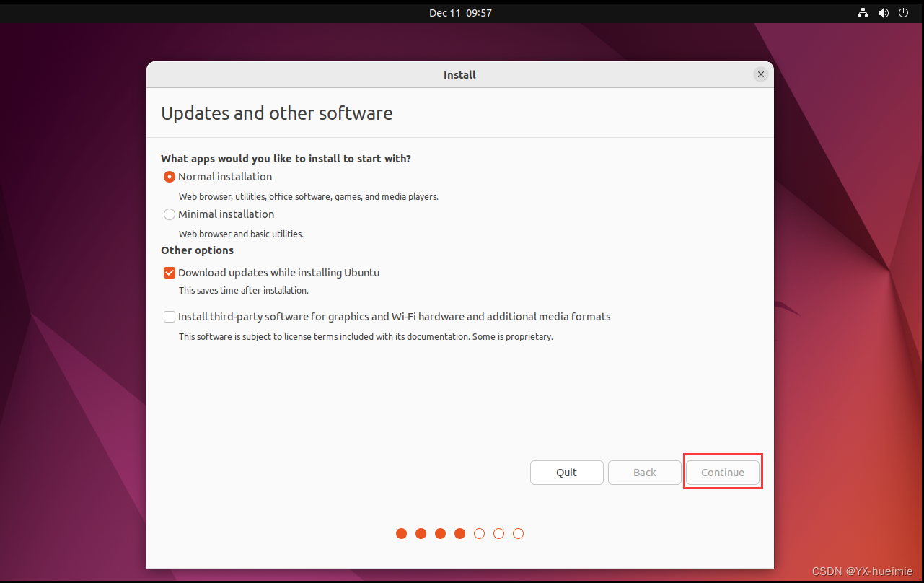Select Minimal installation
924x583 pixels.
pos(169,214)
